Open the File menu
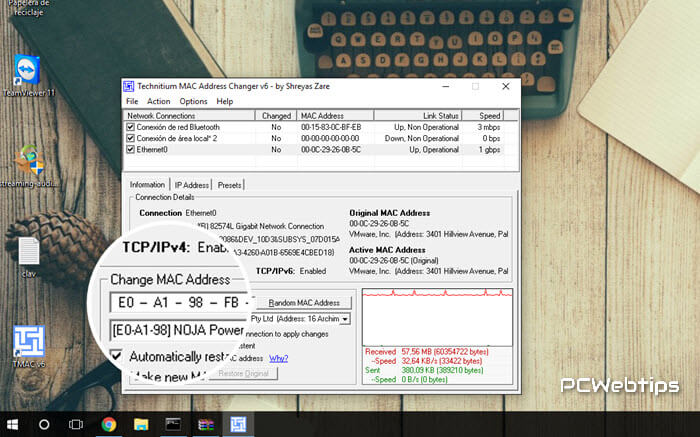Image resolution: width=700 pixels, height=437 pixels. (x=132, y=101)
